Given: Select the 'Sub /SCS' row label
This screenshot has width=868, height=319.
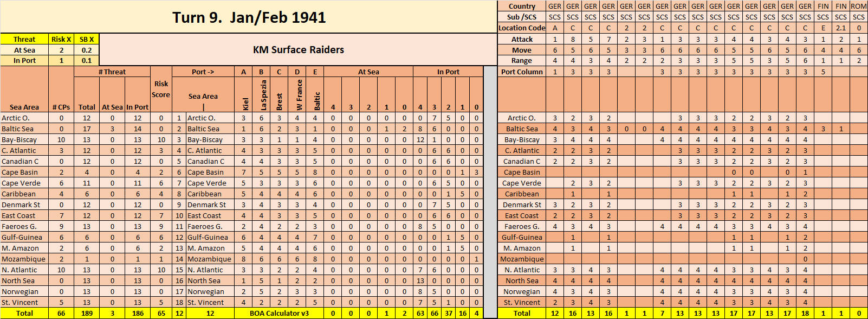Looking at the screenshot, I should click(x=522, y=17).
